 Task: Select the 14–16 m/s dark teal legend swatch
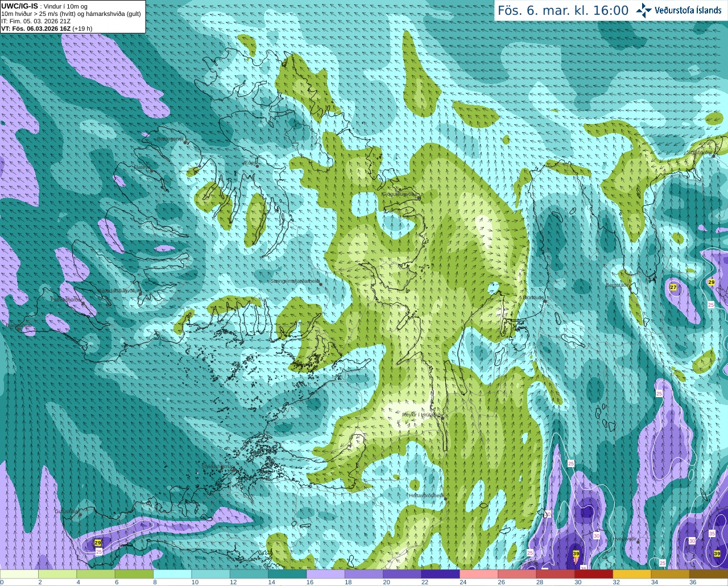[x=287, y=574]
